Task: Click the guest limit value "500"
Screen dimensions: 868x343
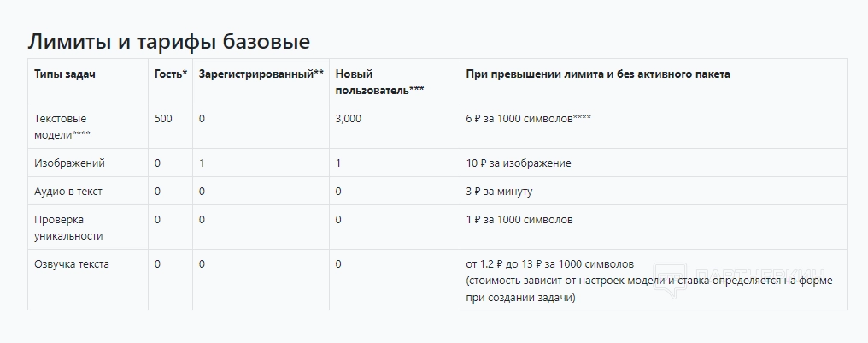Action: click(163, 119)
